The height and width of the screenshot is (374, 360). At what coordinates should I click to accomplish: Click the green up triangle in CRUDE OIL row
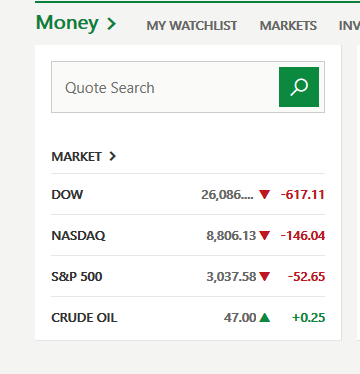264,317
